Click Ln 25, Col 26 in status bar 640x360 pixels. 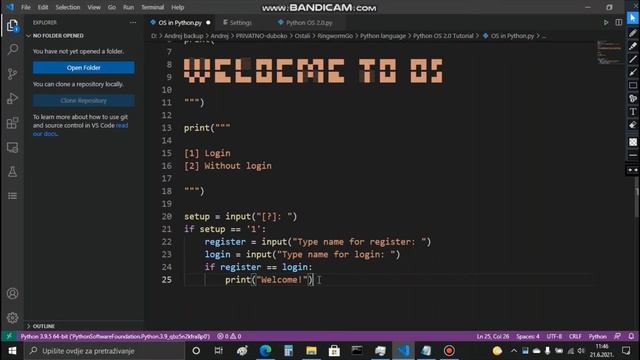pos(493,336)
